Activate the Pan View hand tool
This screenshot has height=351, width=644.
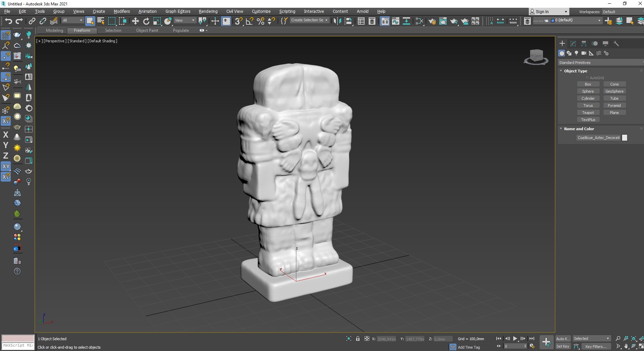626,346
